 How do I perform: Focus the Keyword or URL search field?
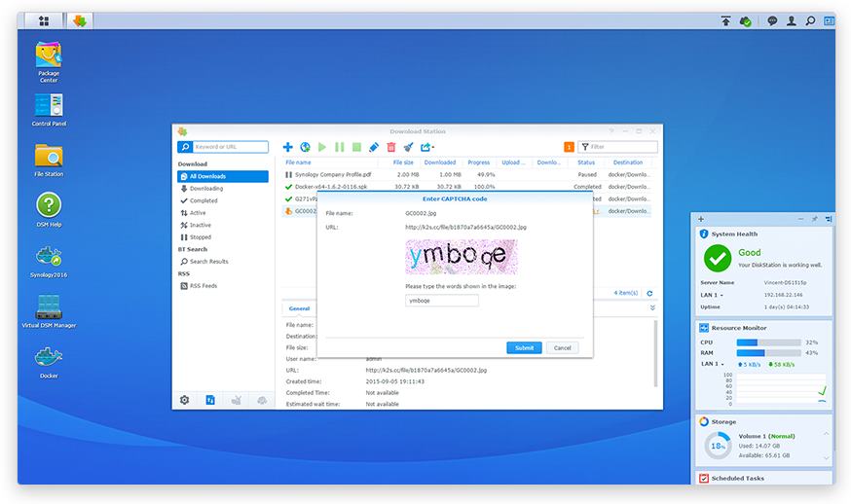pos(230,147)
